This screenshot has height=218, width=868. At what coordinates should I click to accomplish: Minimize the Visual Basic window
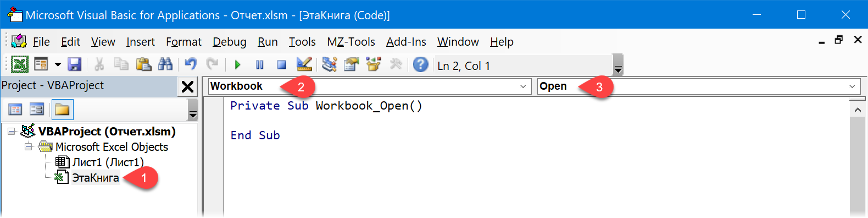[x=756, y=15]
